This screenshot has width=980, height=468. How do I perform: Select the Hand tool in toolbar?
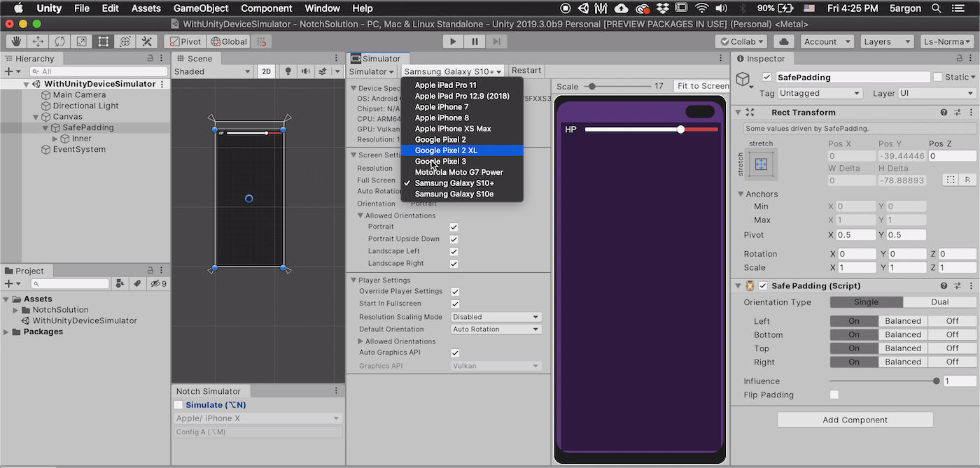(x=16, y=41)
